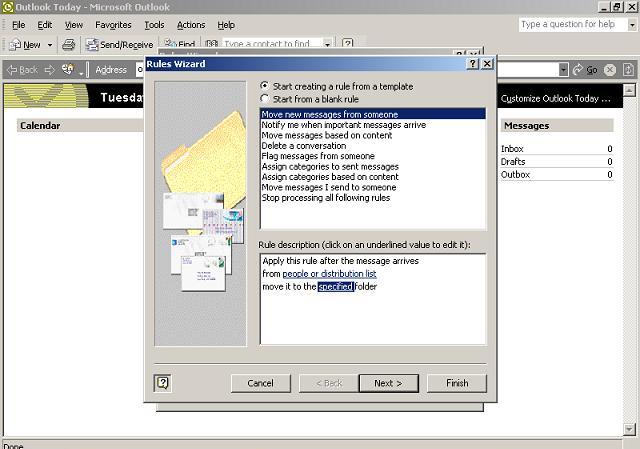Expand the help question dropdown arrow
Screen dimensions: 640x449
click(632, 24)
